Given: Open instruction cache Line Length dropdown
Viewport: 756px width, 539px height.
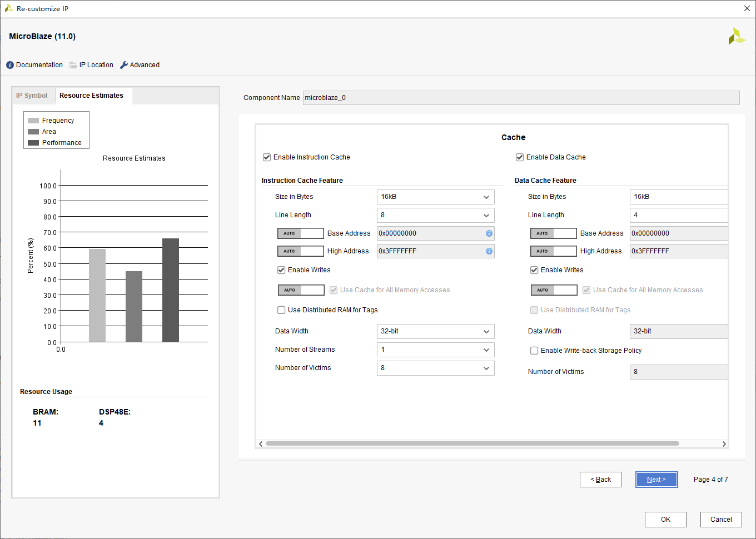Looking at the screenshot, I should (x=436, y=215).
